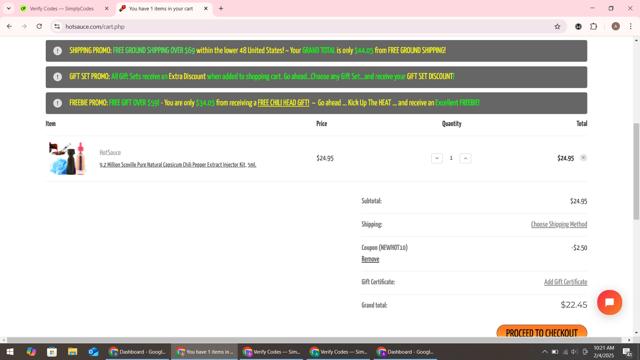The height and width of the screenshot is (360, 640).
Task: Open Choose Shipping Method link
Action: coord(559,224)
